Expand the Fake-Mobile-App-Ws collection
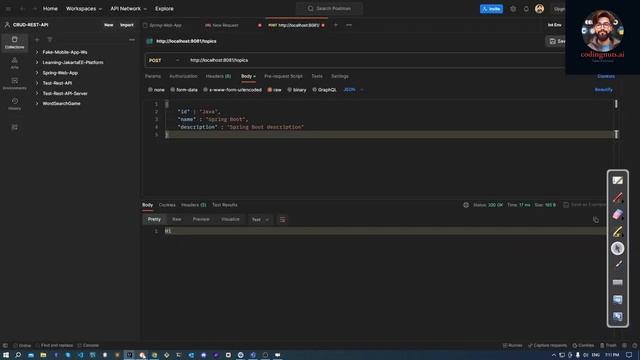The image size is (640, 360). 37,52
